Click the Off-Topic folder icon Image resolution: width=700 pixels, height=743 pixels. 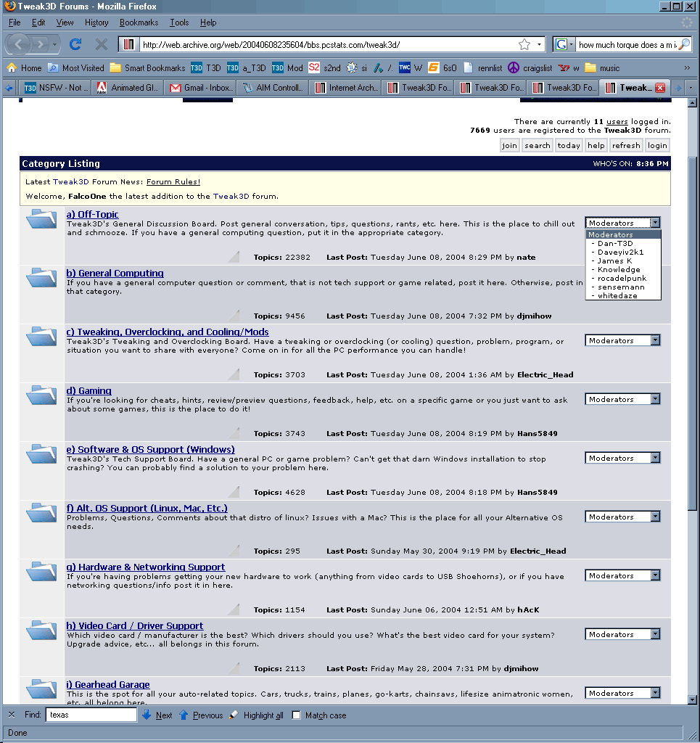[41, 219]
